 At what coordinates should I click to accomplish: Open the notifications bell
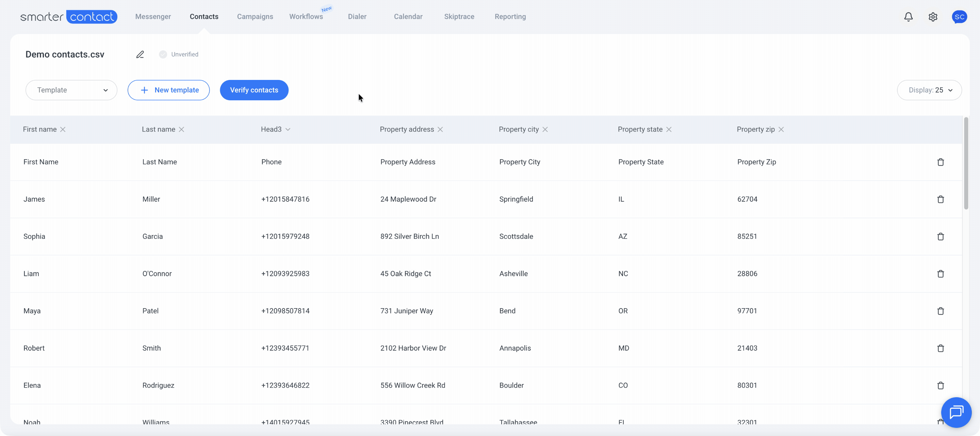pyautogui.click(x=908, y=17)
